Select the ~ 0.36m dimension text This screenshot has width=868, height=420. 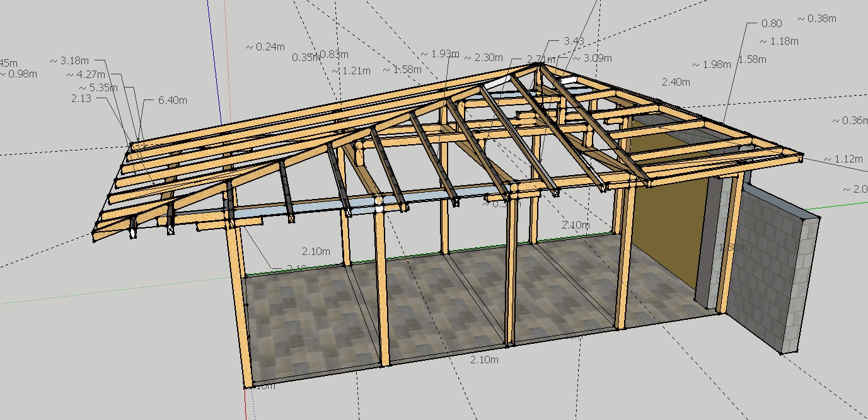850,120
